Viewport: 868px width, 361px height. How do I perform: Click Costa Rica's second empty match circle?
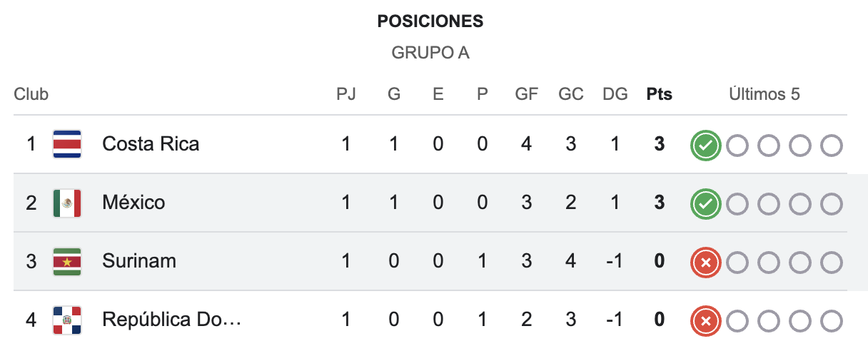pos(769,146)
